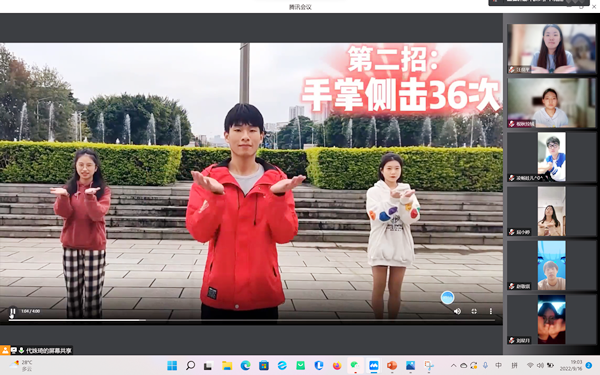Viewport: 600px width, 375px height.
Task: Click muted mic icon on light-blue-shirt participant tile
Action: coord(512,70)
